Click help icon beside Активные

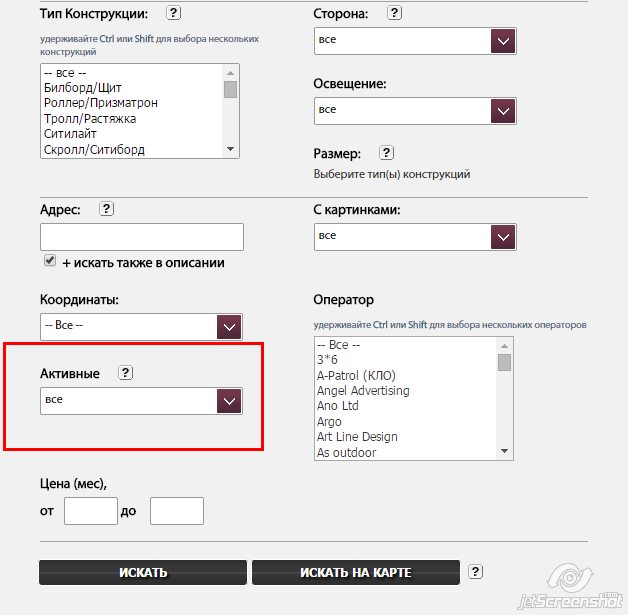[125, 373]
